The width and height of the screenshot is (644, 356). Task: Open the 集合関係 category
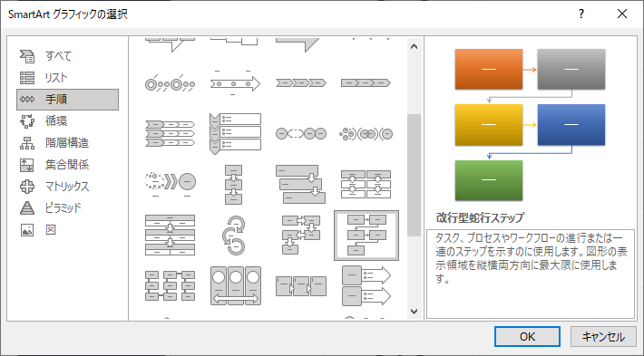point(67,165)
